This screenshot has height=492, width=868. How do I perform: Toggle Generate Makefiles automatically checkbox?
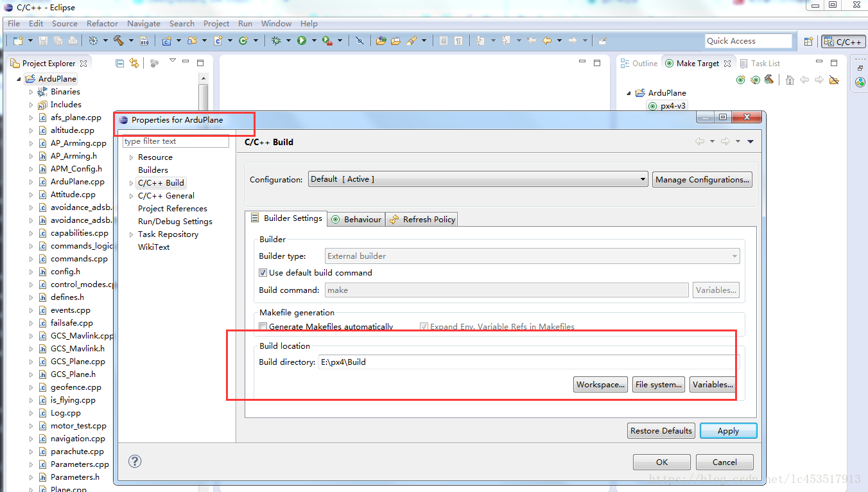263,326
